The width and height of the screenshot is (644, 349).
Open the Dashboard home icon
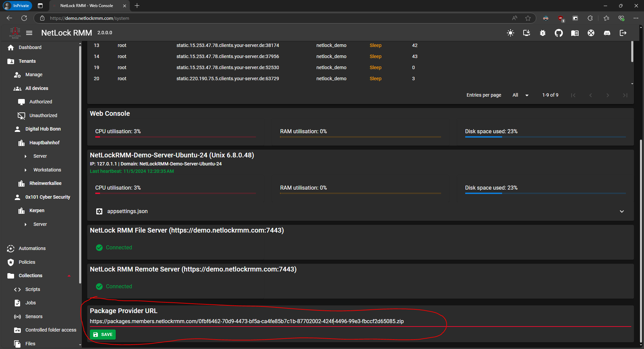11,47
